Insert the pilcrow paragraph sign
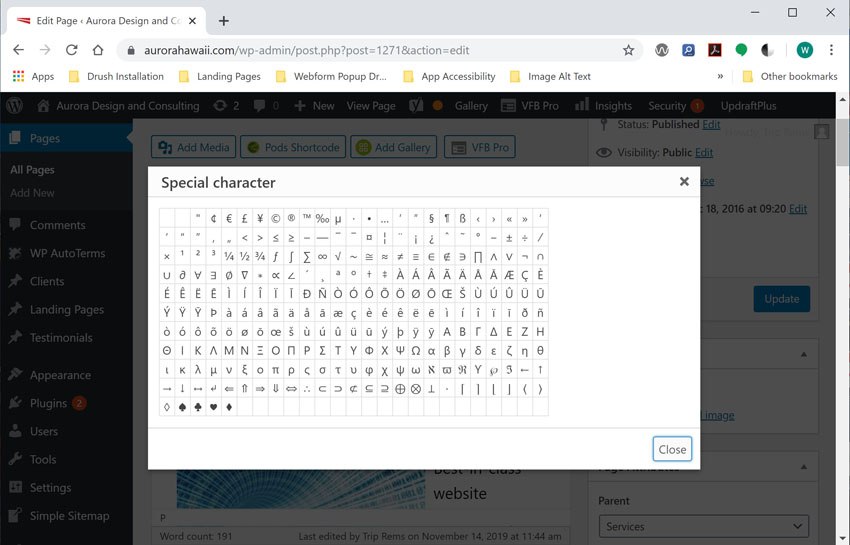Screen dimensions: 850x545 coord(447,219)
